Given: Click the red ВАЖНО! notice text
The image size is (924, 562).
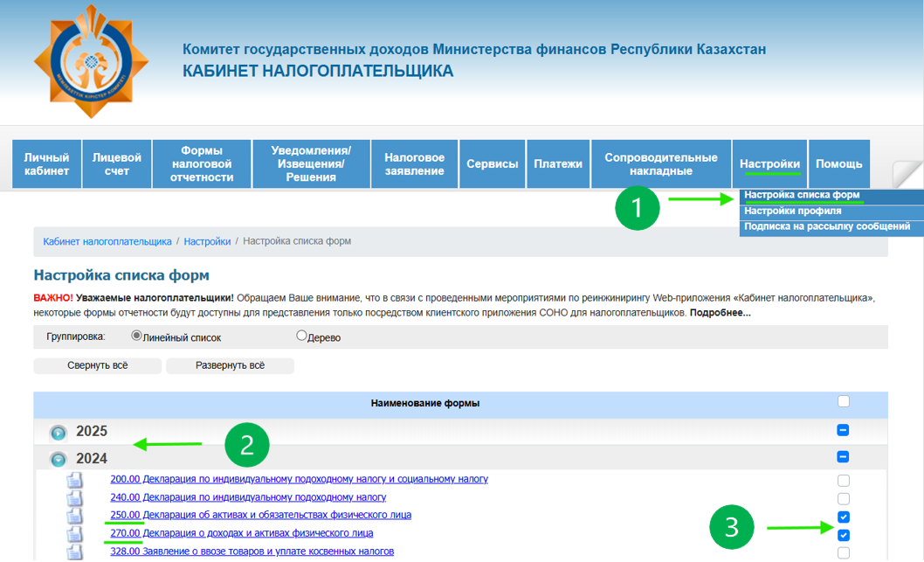Looking at the screenshot, I should click(x=53, y=298).
